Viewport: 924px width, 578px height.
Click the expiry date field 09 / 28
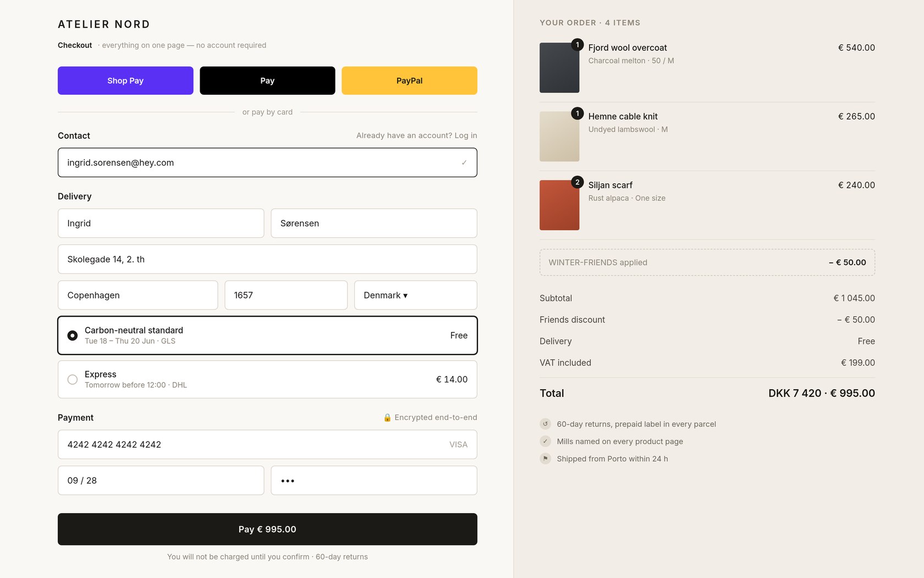click(x=161, y=480)
